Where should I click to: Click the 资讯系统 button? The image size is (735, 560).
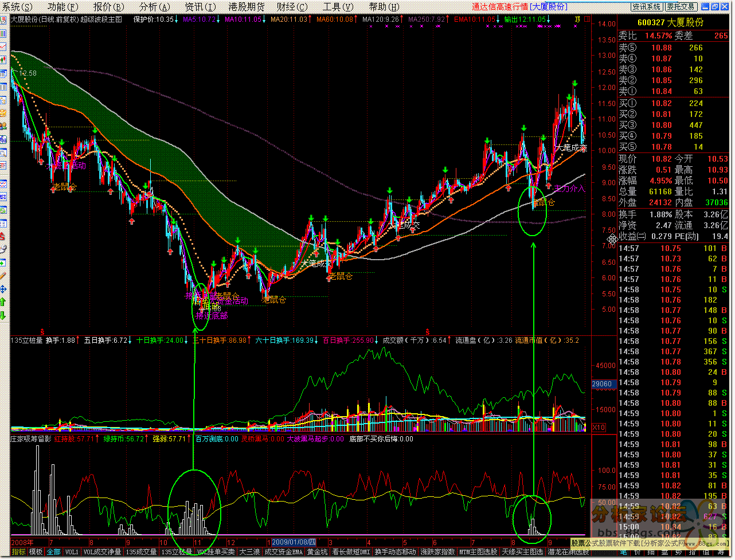[647, 7]
